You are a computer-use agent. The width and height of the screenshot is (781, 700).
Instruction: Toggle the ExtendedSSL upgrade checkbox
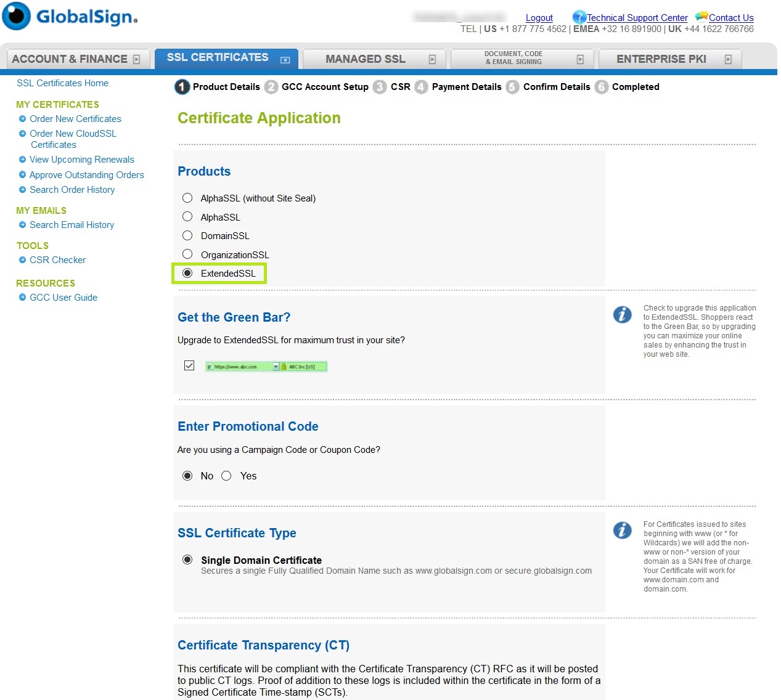[189, 366]
